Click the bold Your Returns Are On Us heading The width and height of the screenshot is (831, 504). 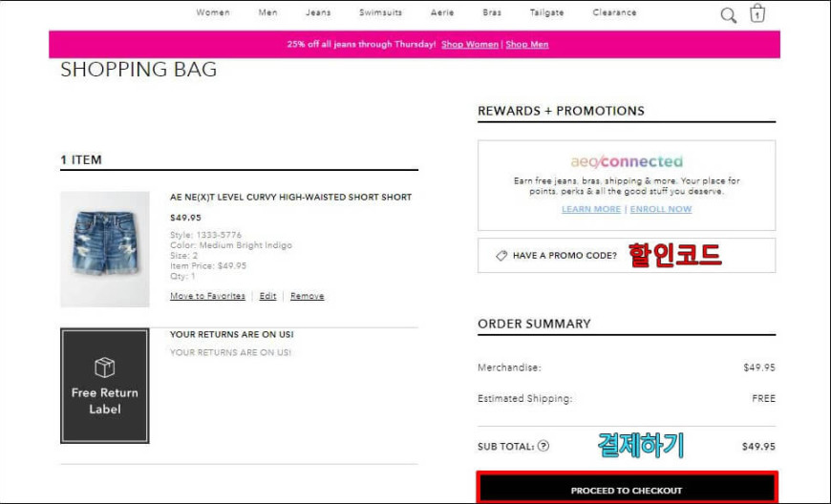pyautogui.click(x=231, y=335)
